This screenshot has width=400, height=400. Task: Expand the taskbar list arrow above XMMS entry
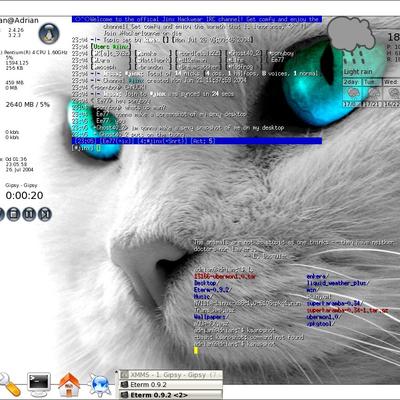tap(116, 372)
